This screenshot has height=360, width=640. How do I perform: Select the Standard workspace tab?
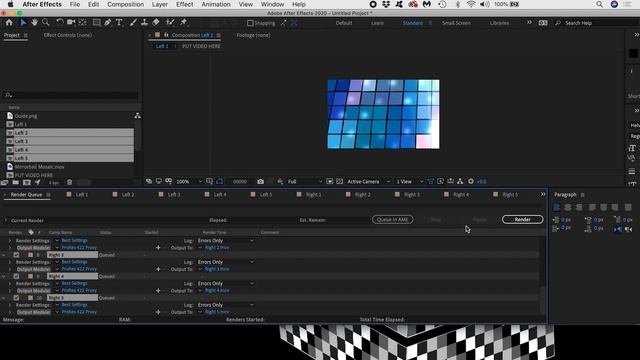pos(413,23)
